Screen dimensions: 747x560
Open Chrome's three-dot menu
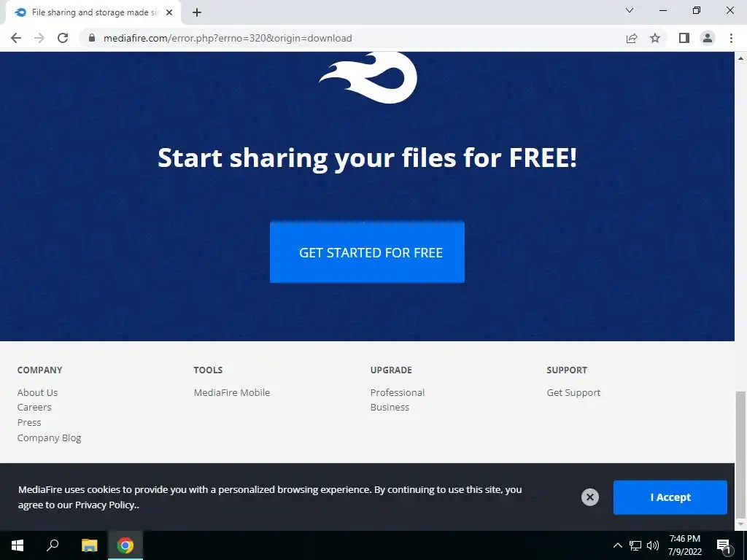731,38
